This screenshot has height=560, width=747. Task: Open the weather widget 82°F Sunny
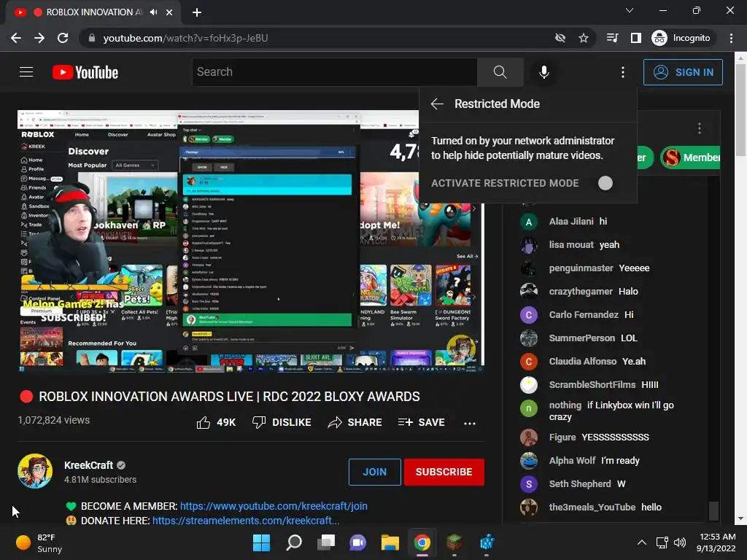click(x=39, y=542)
